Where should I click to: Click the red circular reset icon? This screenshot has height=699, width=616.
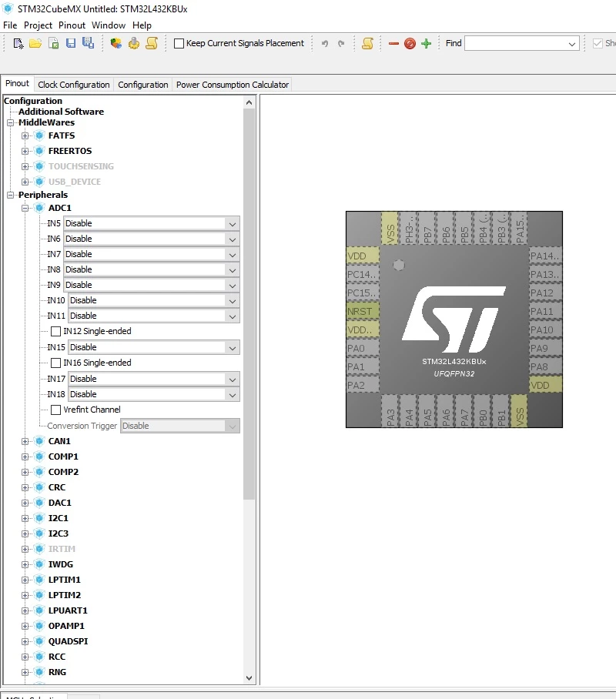410,43
